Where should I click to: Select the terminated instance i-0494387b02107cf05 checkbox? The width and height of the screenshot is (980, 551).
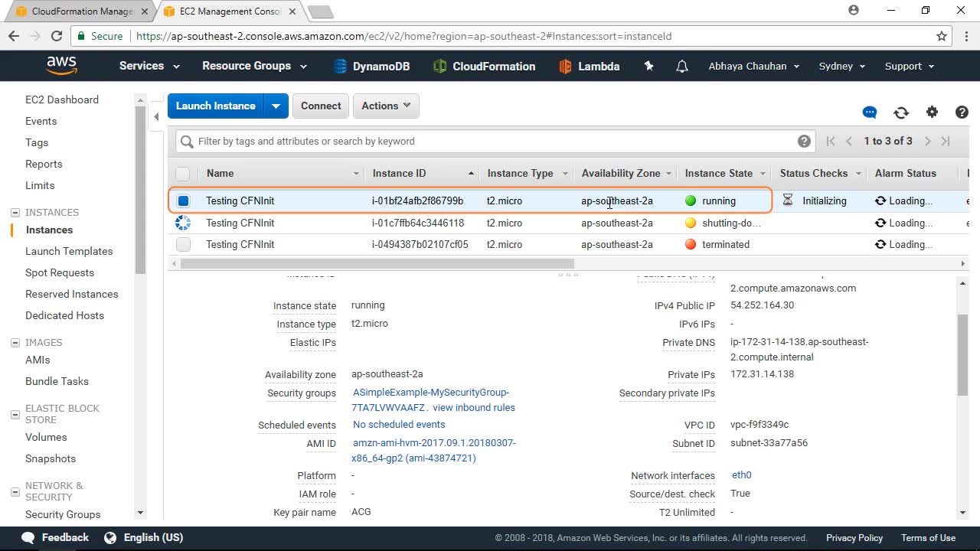tap(183, 245)
